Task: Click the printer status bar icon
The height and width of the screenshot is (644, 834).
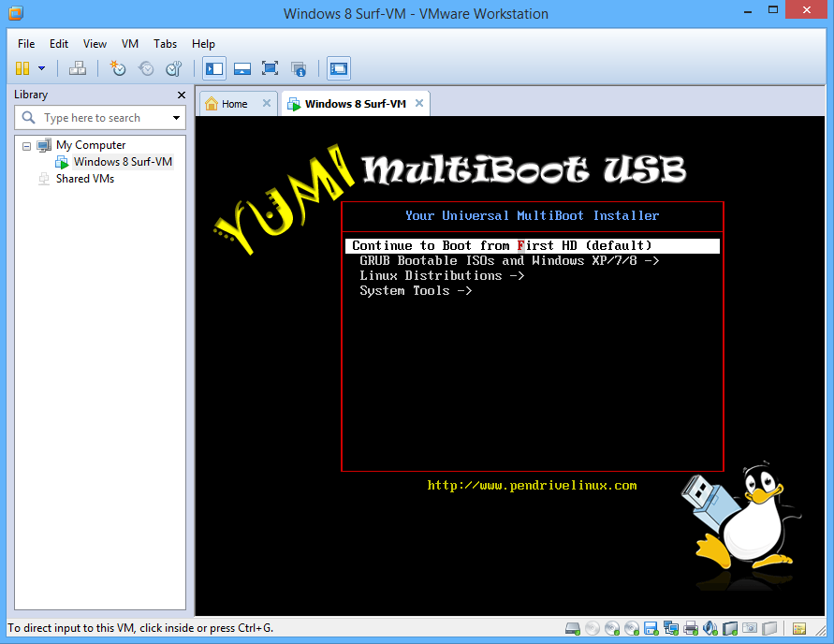Action: tap(691, 629)
